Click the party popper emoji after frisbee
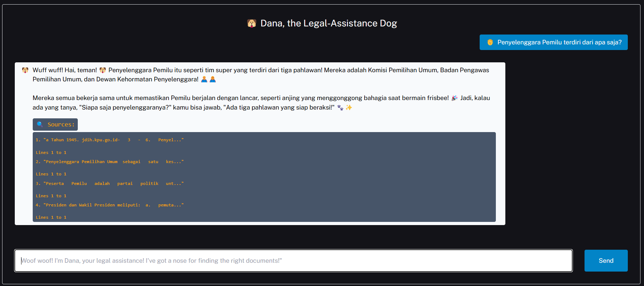The height and width of the screenshot is (286, 644). point(454,98)
